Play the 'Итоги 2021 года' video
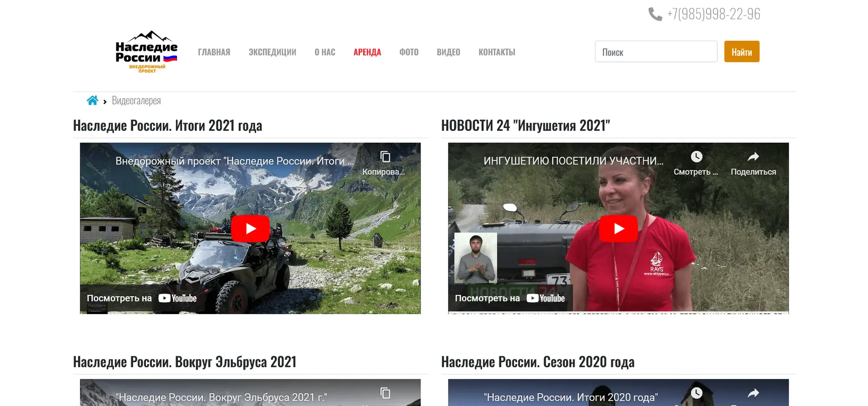Screen dimensions: 868x406 click(250, 229)
